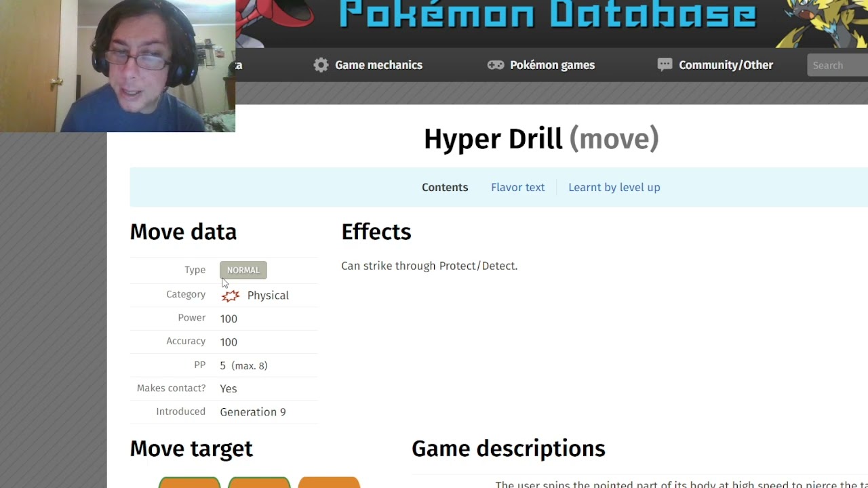
Task: Click the NORMAL type badge
Action: pos(243,270)
